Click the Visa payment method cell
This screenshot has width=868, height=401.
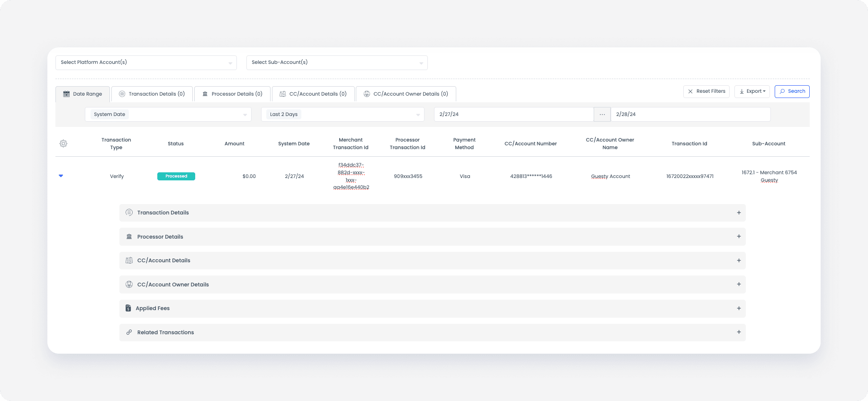pos(465,176)
